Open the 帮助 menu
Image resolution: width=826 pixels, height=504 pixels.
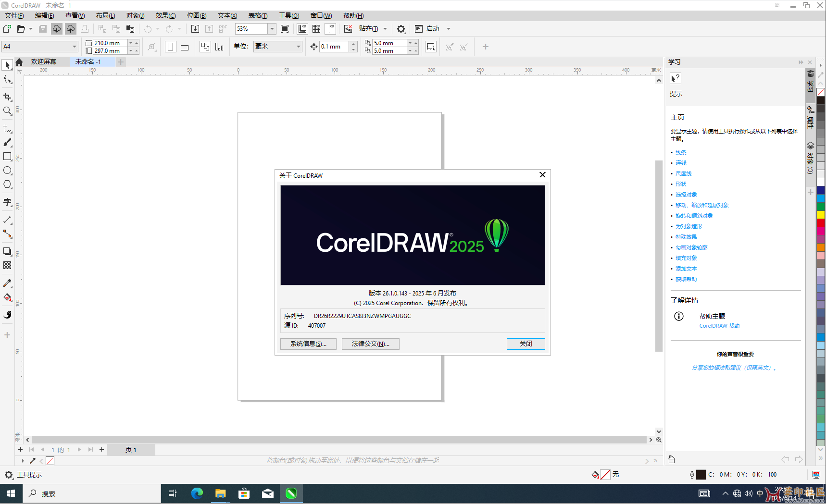[353, 15]
